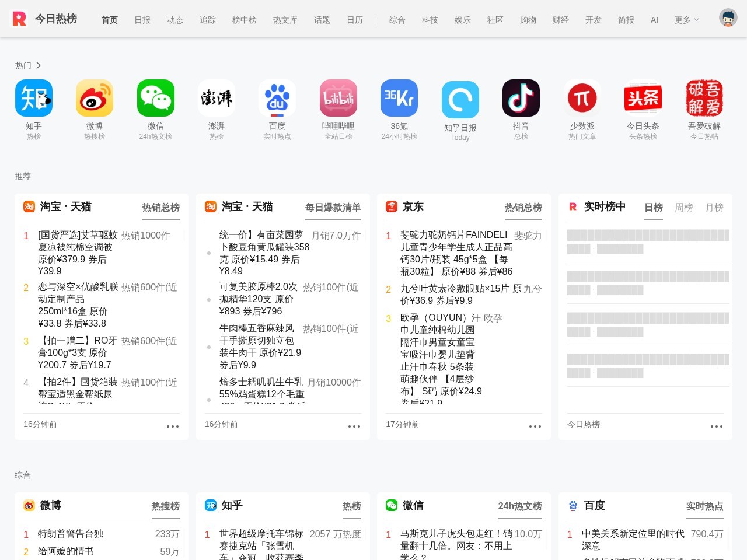Open 斐驼力驼奶钙片 product link
Screen dimensions: 747x560
click(456, 253)
